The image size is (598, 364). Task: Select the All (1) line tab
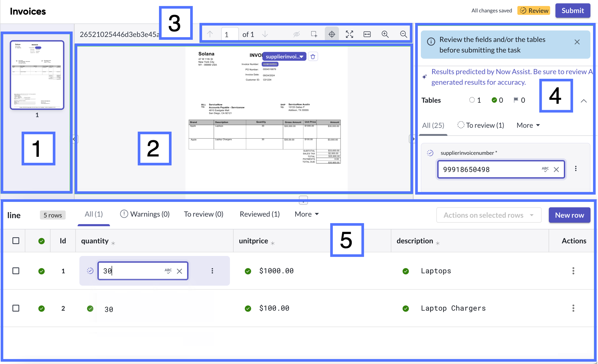94,214
